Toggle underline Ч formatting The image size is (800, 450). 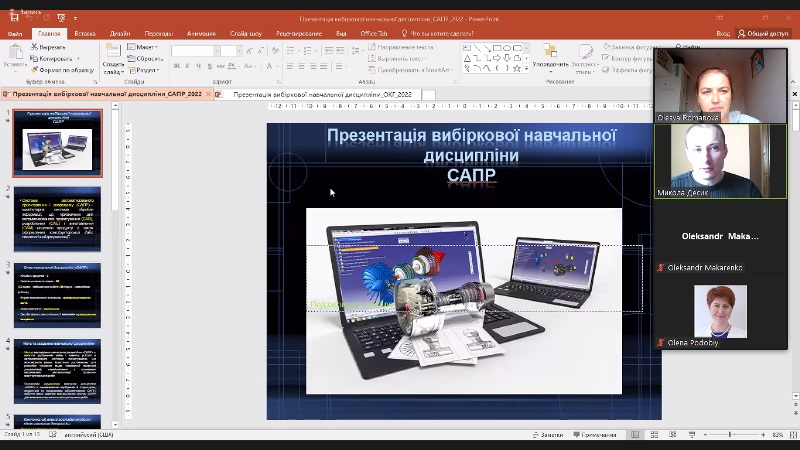pos(198,66)
